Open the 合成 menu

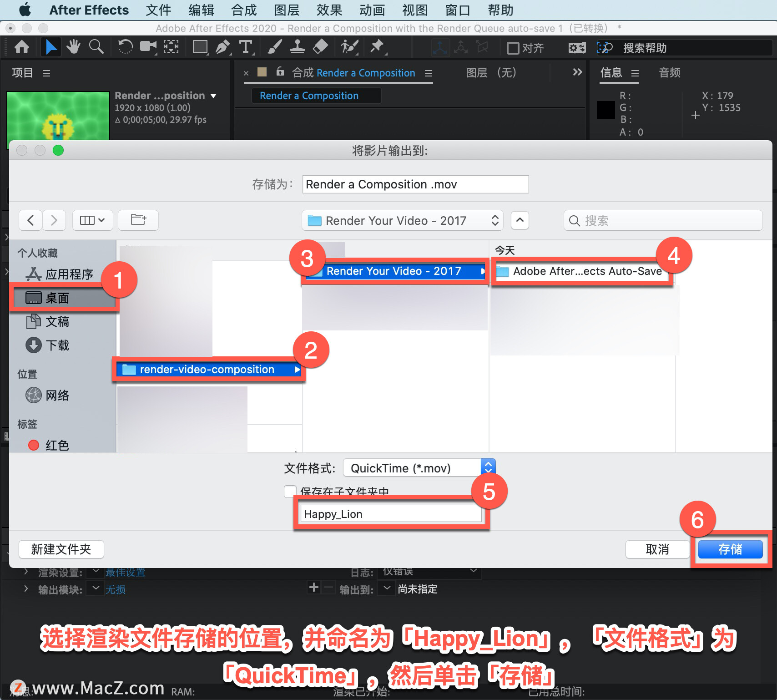[244, 10]
